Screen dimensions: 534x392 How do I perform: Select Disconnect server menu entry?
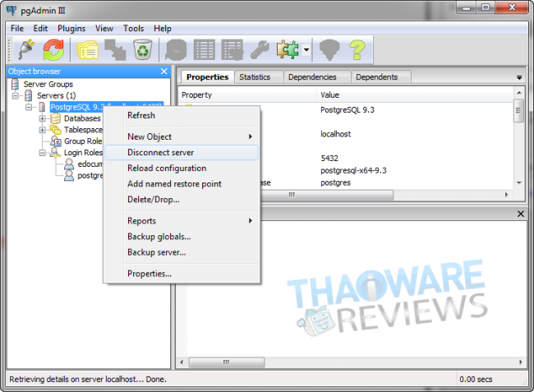(182, 152)
